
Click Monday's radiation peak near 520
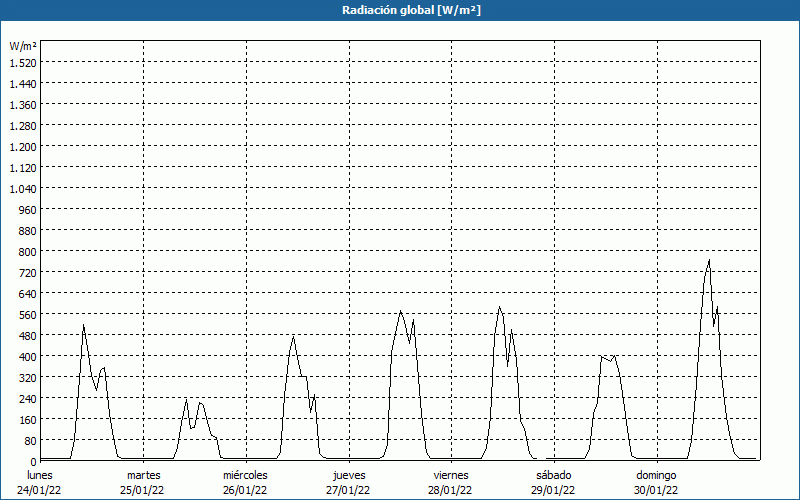point(84,326)
